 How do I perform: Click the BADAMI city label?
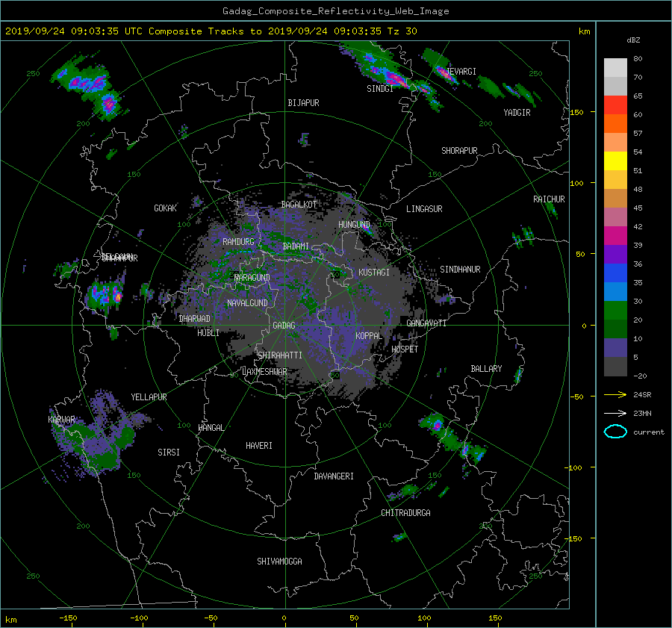pyautogui.click(x=296, y=246)
